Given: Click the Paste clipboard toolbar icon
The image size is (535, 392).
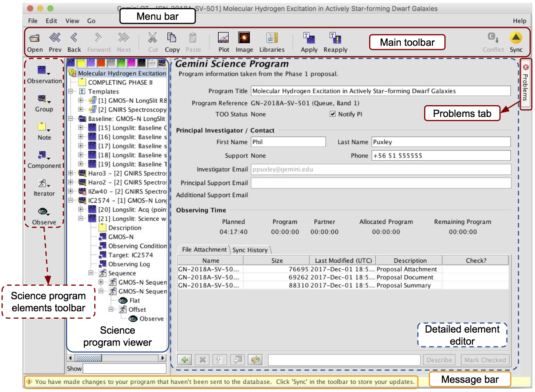Looking at the screenshot, I should pyautogui.click(x=193, y=37).
